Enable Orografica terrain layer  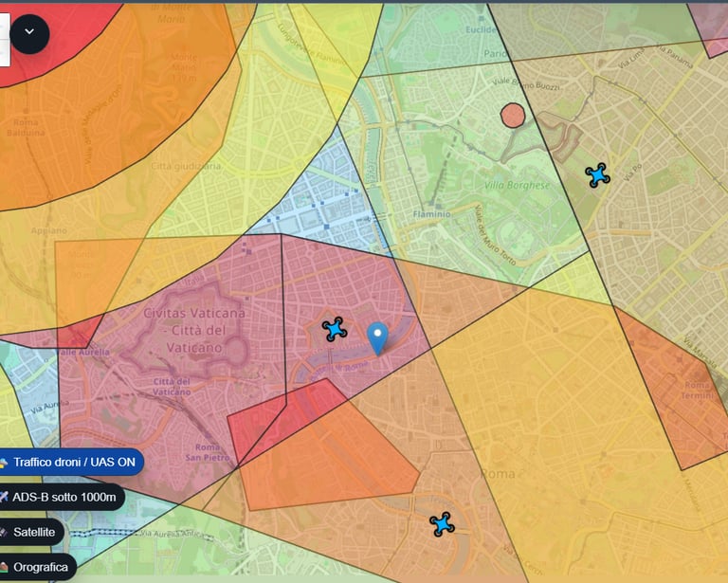tap(36, 567)
